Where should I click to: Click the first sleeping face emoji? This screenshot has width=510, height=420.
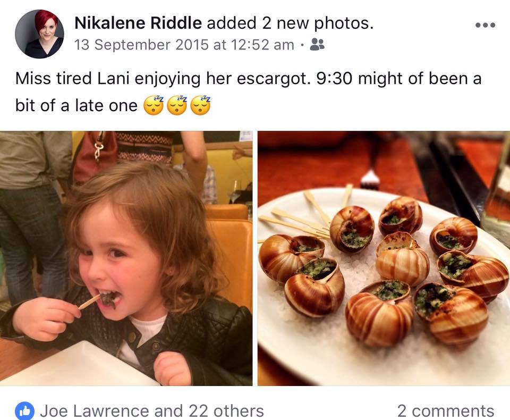[x=154, y=105]
